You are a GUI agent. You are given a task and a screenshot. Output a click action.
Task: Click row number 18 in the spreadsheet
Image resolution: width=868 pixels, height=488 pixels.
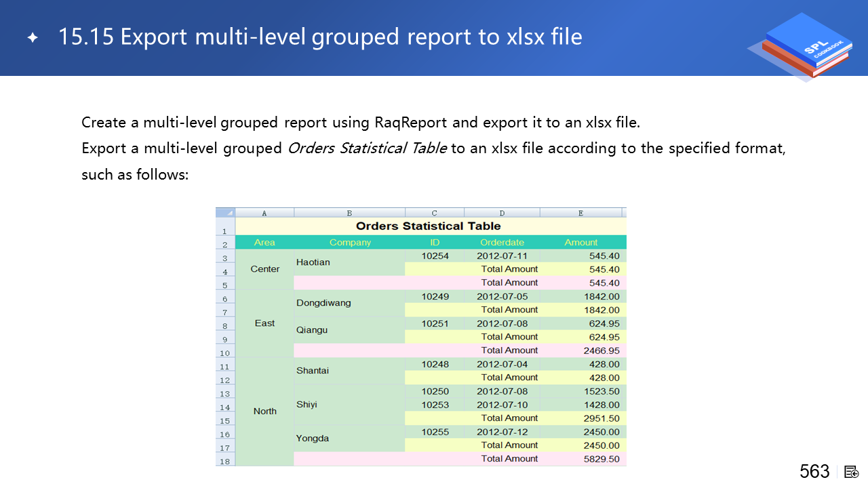pos(224,461)
